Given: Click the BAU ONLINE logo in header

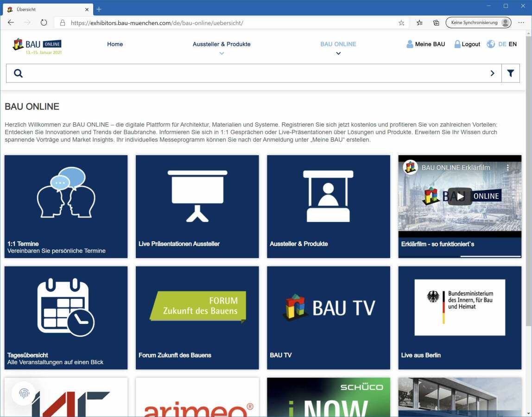Looking at the screenshot, I should [37, 46].
